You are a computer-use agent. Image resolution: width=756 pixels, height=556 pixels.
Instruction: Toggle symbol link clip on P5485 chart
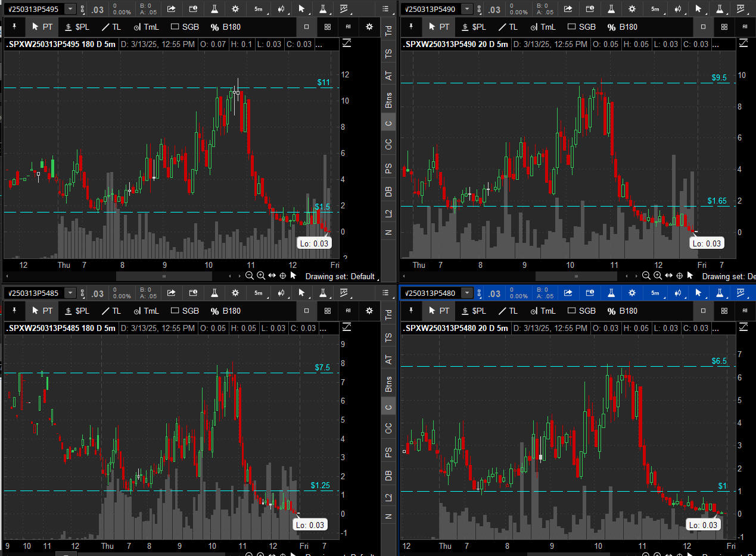click(83, 293)
